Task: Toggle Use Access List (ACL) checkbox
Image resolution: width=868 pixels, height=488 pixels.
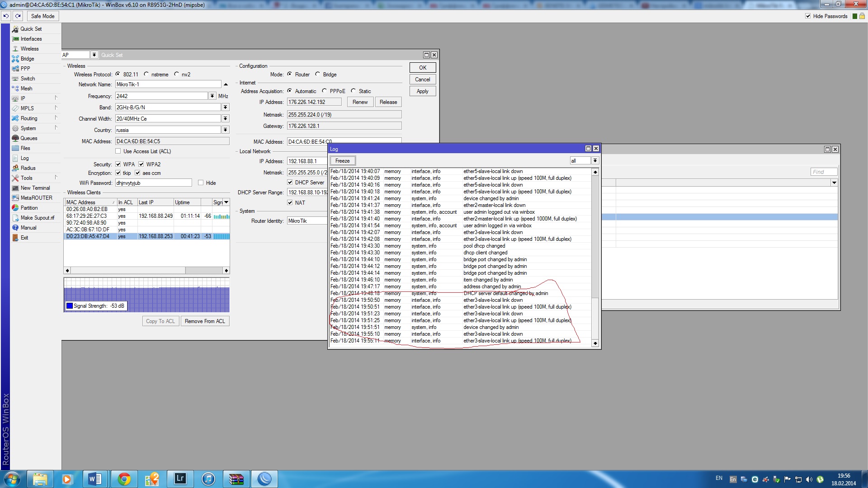Action: coord(118,151)
